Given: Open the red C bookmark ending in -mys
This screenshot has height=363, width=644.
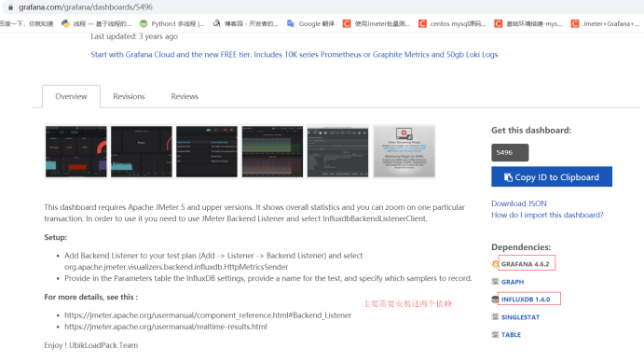Looking at the screenshot, I should (x=528, y=24).
